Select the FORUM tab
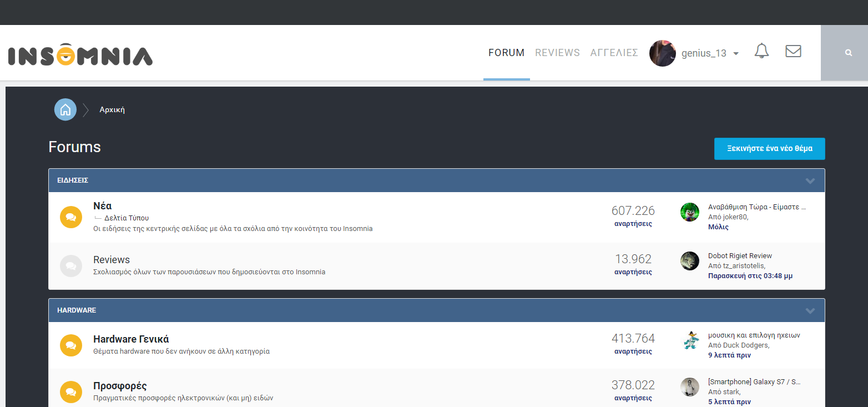868x407 pixels. (x=506, y=53)
